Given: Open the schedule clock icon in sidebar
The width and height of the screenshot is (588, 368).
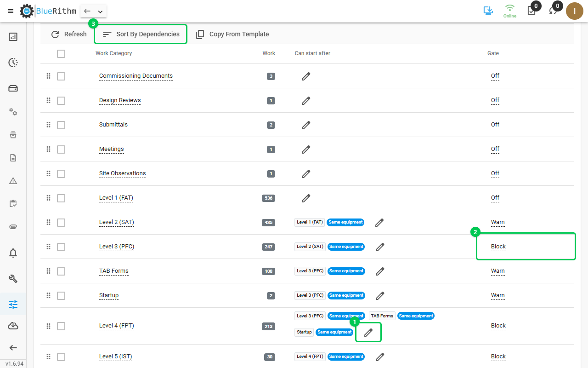Looking at the screenshot, I should tap(13, 63).
